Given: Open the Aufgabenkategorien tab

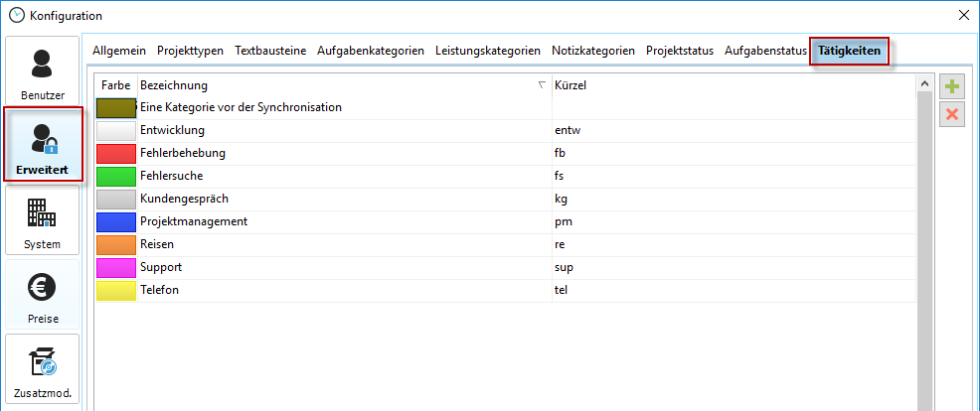Looking at the screenshot, I should pyautogui.click(x=371, y=51).
